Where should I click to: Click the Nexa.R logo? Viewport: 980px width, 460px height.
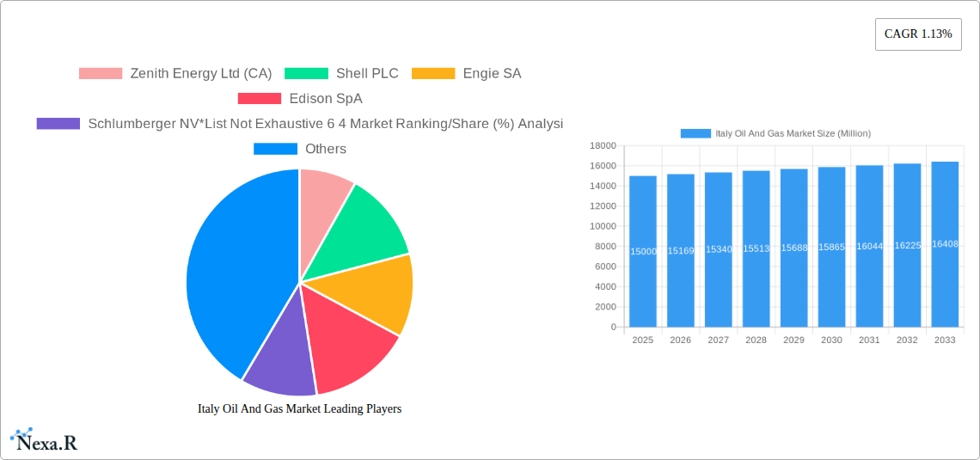point(44,440)
